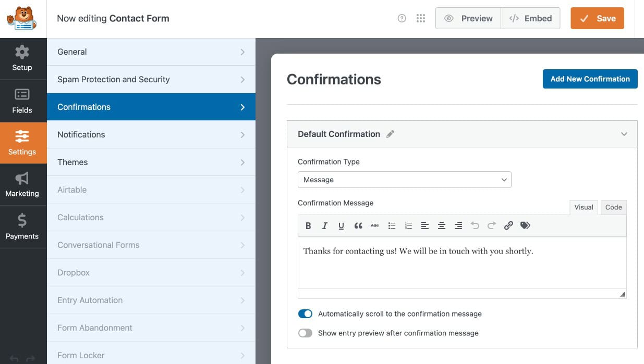Insert a bulleted list

392,225
